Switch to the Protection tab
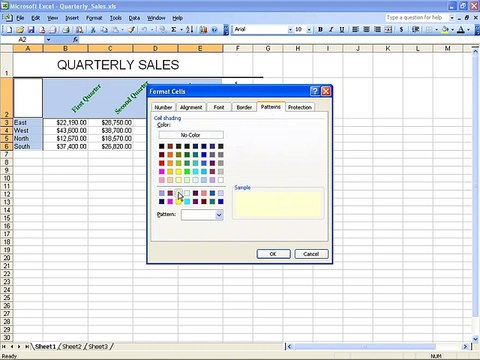 click(x=300, y=107)
